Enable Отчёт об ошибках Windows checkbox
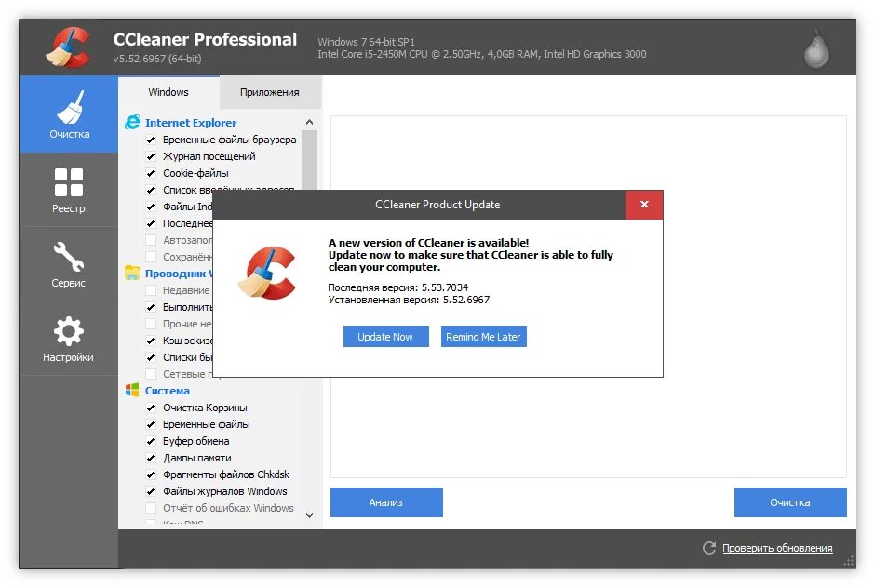Screen dimensions: 875x588 coord(151,508)
